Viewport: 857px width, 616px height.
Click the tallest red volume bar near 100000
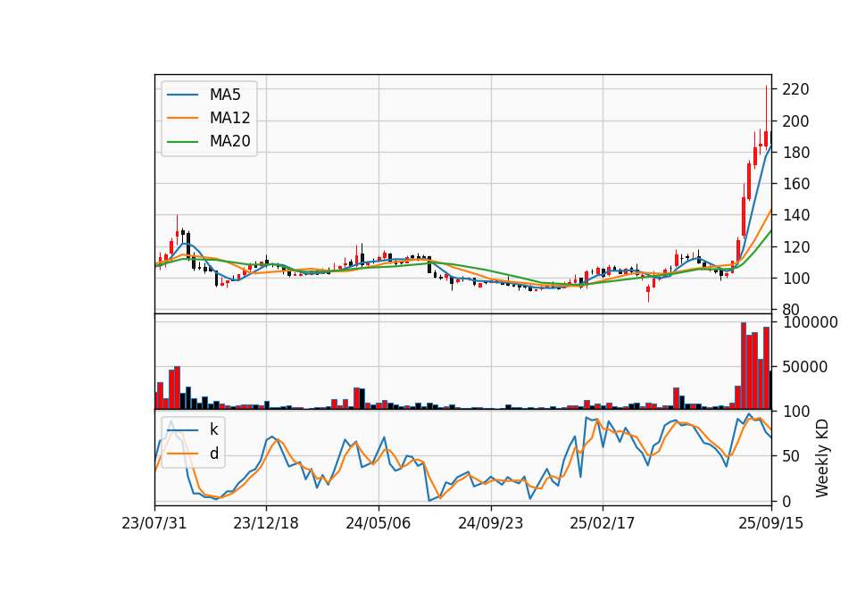pos(744,366)
